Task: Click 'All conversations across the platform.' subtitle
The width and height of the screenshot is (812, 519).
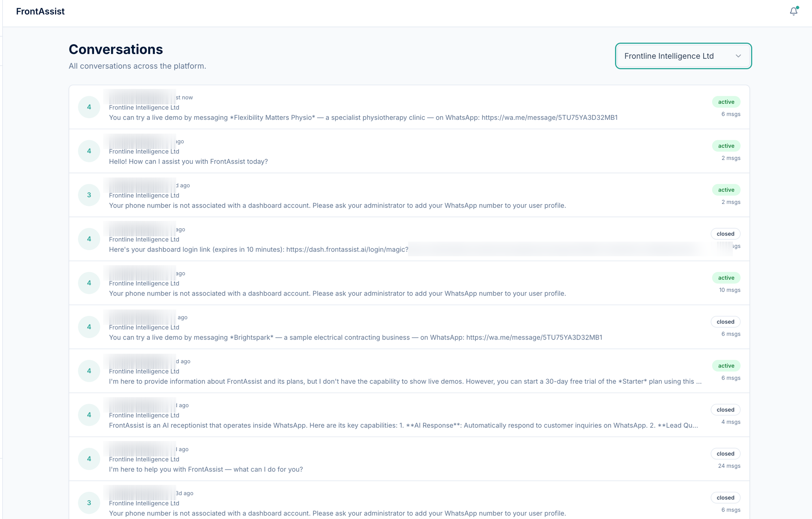Action: (137, 66)
